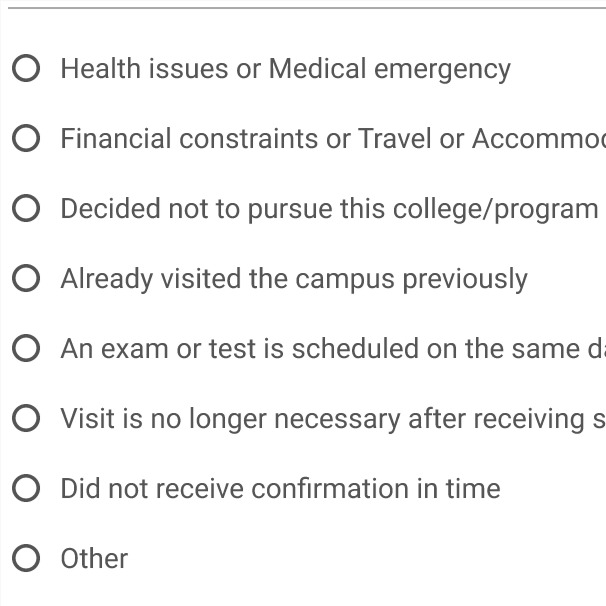Select the Other radio button
This screenshot has height=606, width=606.
pos(28,558)
